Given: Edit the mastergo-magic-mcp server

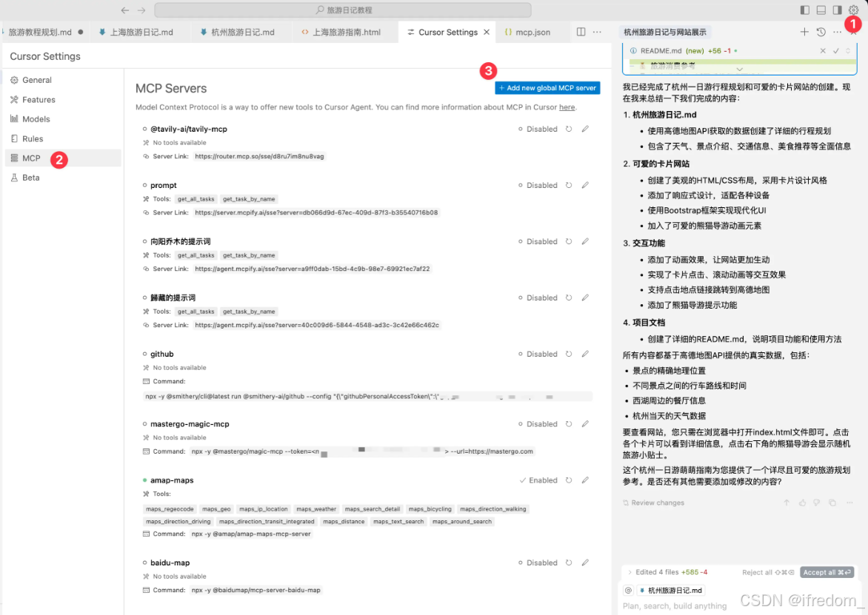Looking at the screenshot, I should coord(585,424).
